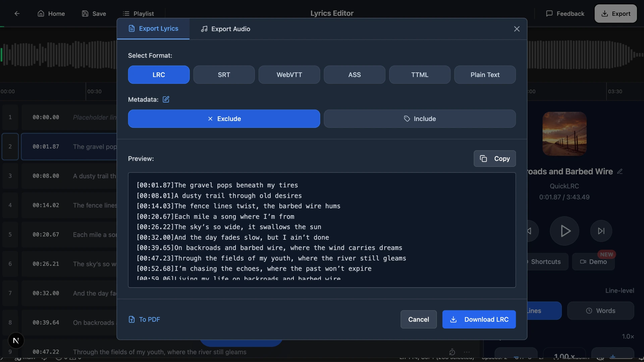
Task: Skip to the next track
Action: (601, 231)
